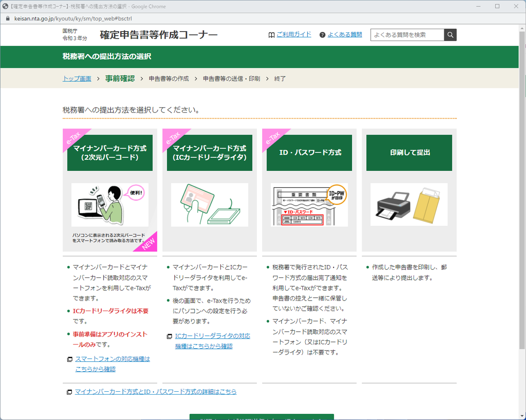Open スマートフォンの対応機種はこちらから確認 link

pyautogui.click(x=113, y=364)
